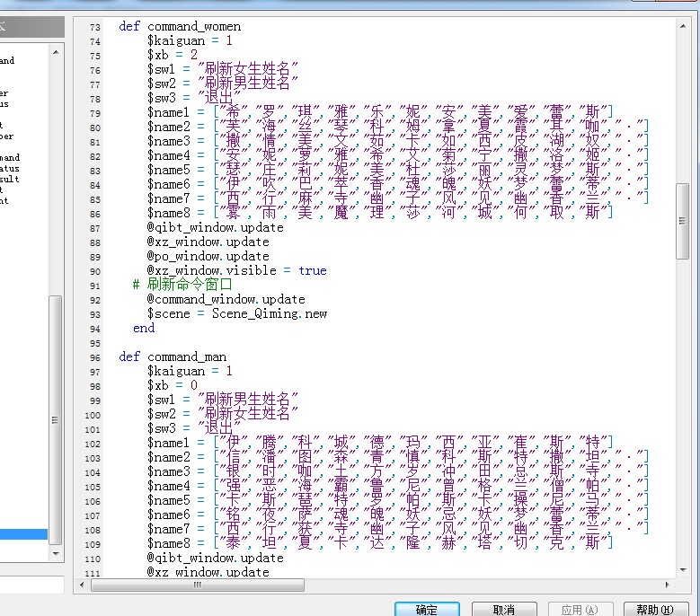Click the code editor scroll down arrow
This screenshot has height=616, width=700.
[x=683, y=569]
